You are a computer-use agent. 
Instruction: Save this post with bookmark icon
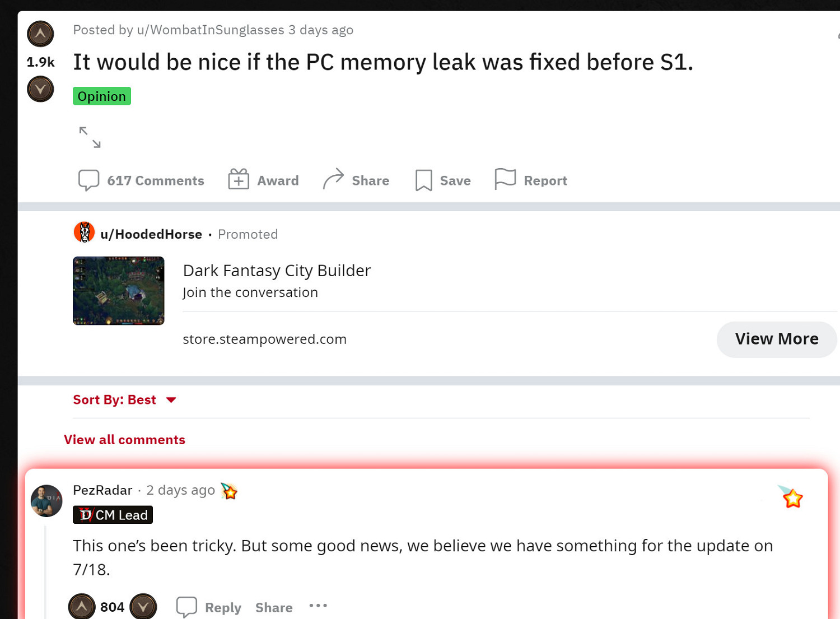443,180
